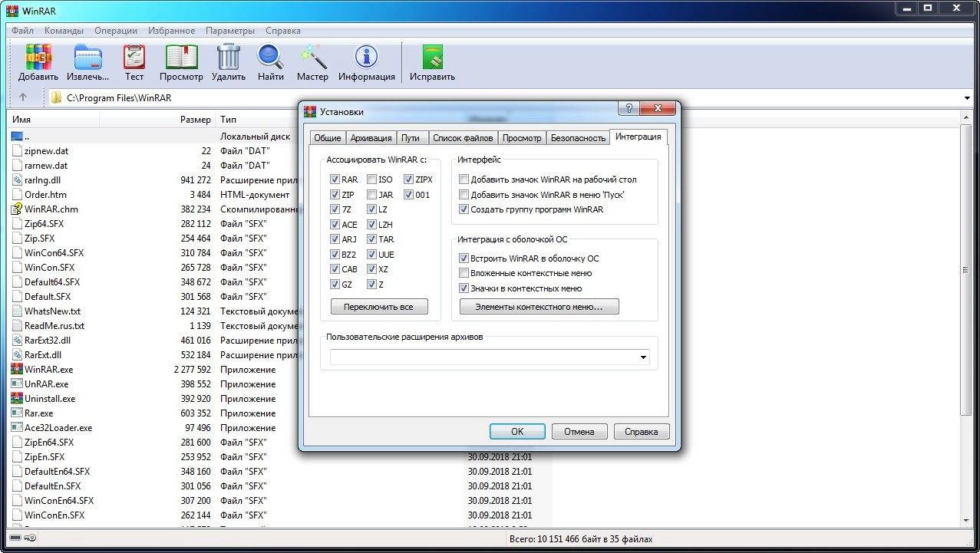Viewport: 980px width, 553px height.
Task: Click the Order.htm file icon
Action: click(18, 195)
